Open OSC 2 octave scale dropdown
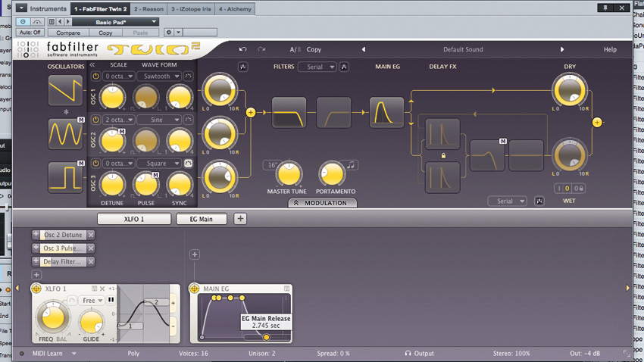644x362 pixels. (118, 120)
